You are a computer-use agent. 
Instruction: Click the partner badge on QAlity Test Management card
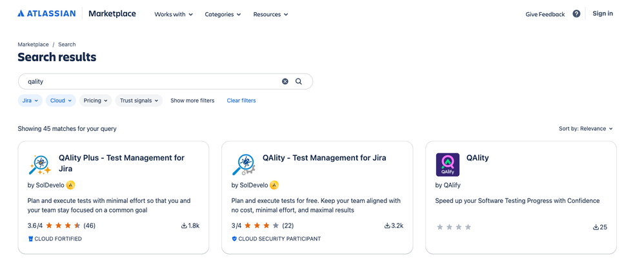pos(274,186)
